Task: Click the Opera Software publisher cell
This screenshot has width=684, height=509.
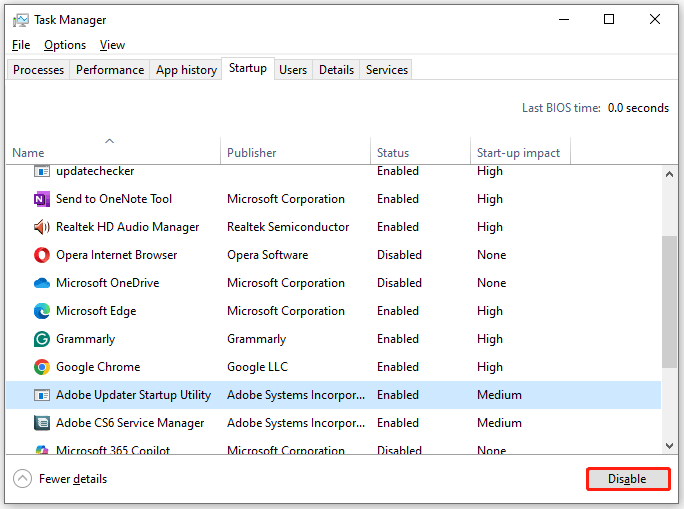Action: [267, 255]
